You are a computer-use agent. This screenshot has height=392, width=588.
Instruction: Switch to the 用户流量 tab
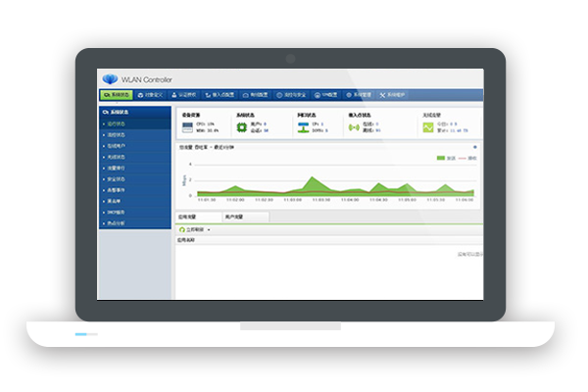click(233, 217)
